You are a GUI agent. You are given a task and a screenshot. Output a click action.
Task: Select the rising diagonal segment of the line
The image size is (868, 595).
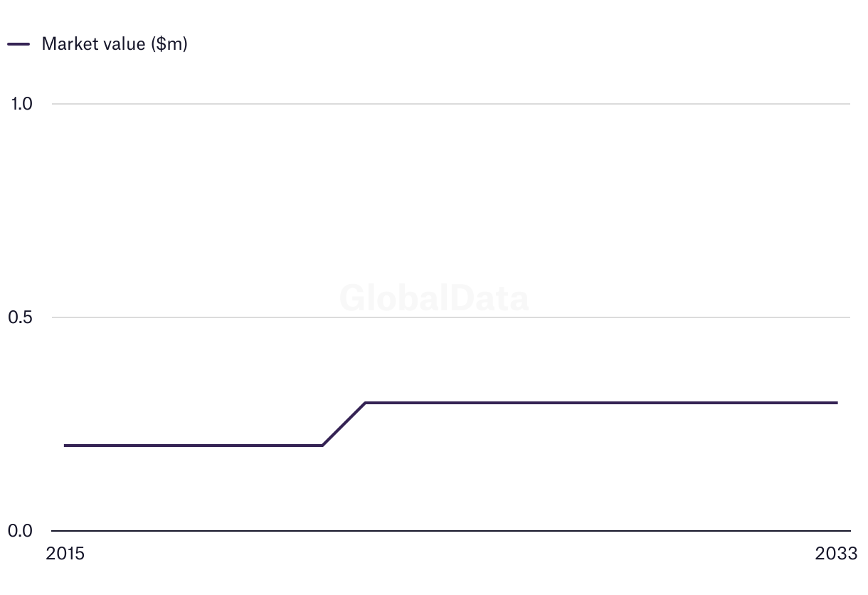pos(344,424)
